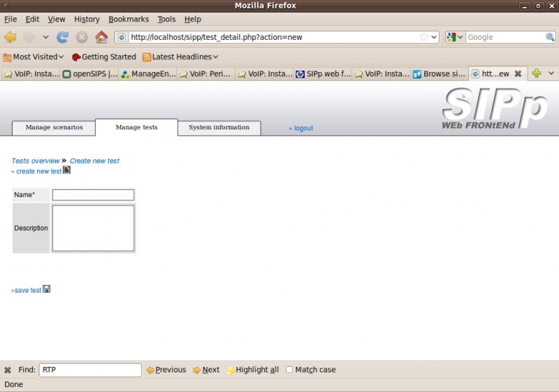Click the logout link
This screenshot has width=559, height=392.
coord(301,129)
